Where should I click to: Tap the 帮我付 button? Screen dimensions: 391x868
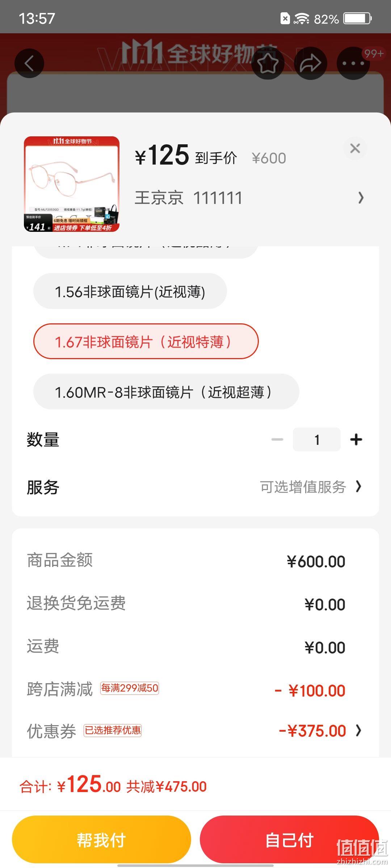pyautogui.click(x=101, y=839)
